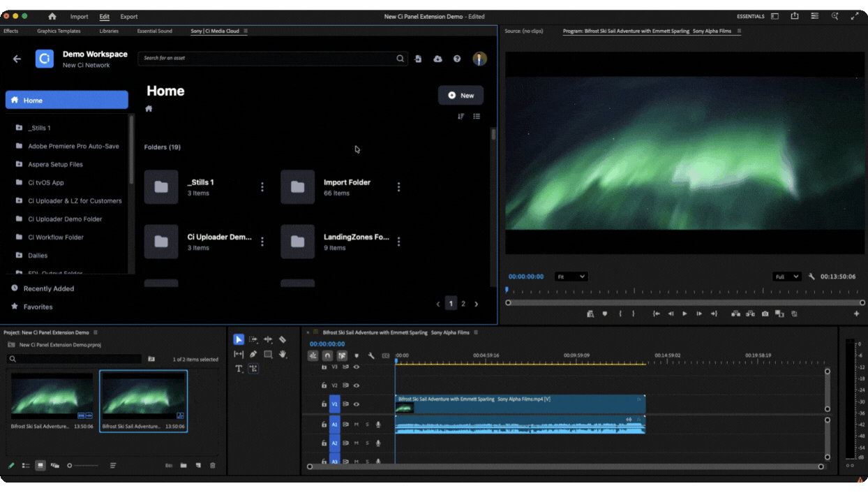Open the Ci user profile avatar

pyautogui.click(x=479, y=59)
